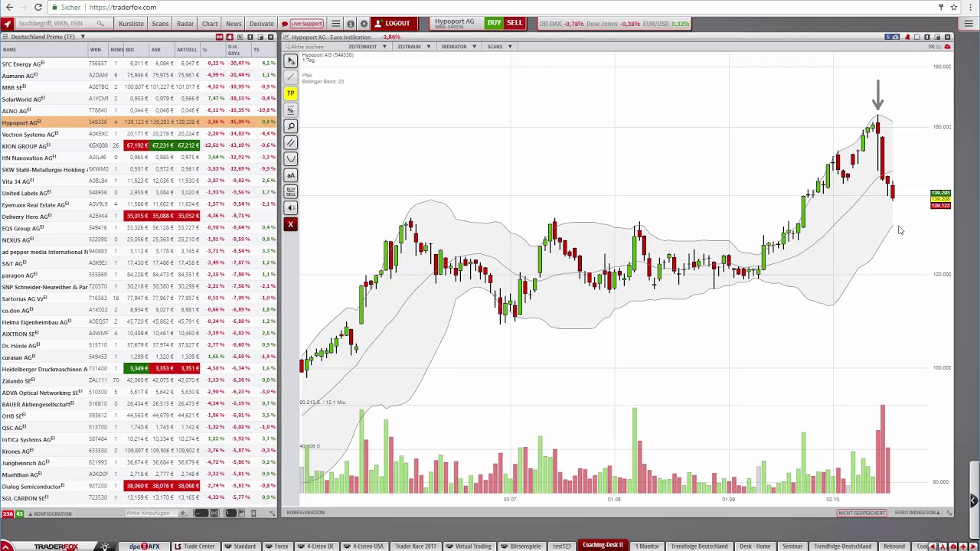Open the settings gear in top toolbar
The width and height of the screenshot is (980, 551).
tap(364, 24)
